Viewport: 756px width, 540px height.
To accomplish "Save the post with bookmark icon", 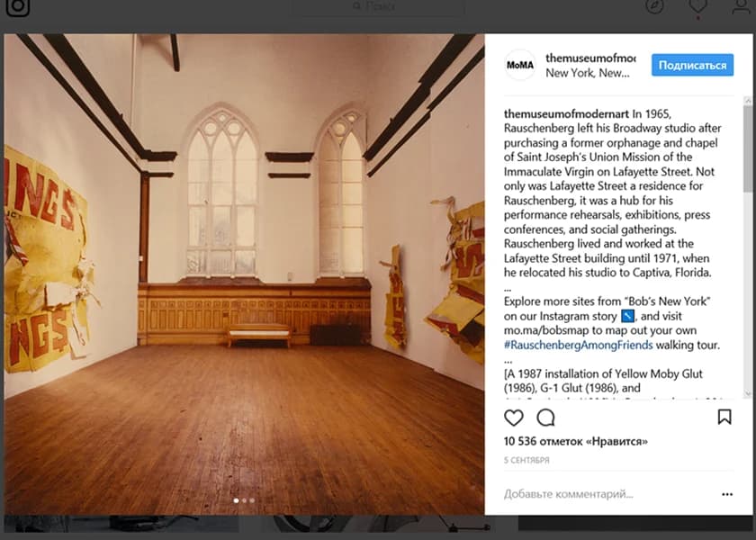I will [x=724, y=417].
